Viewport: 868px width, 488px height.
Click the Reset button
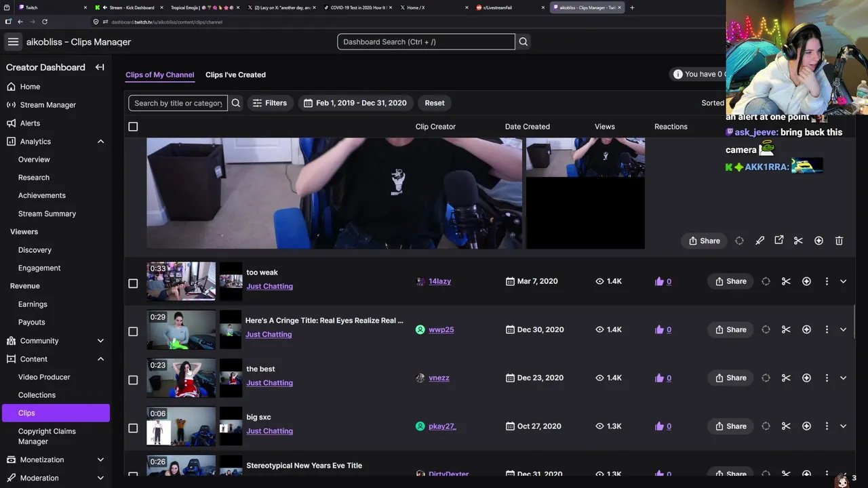click(435, 103)
